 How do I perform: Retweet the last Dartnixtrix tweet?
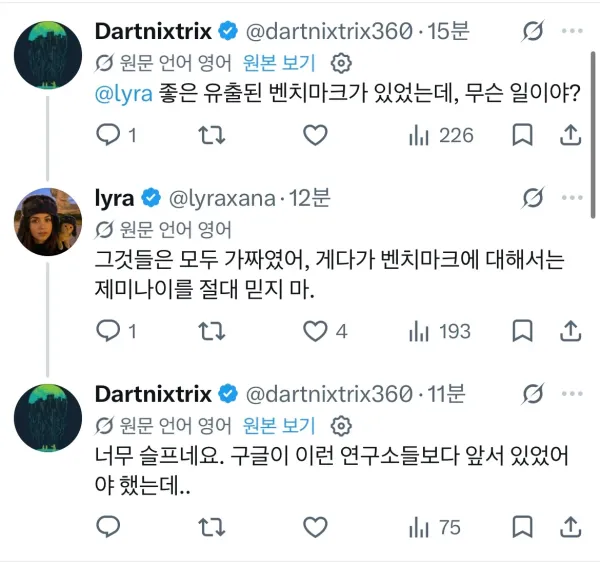point(212,527)
